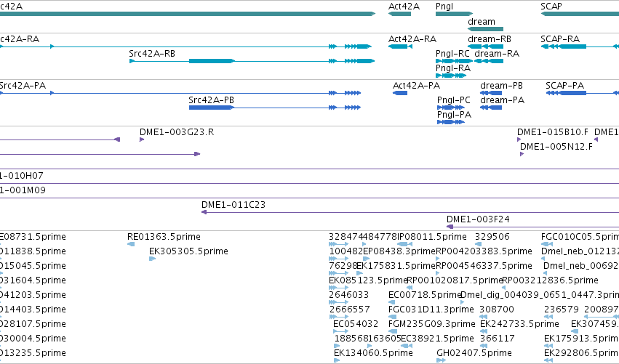Select the EK305305.5prime EST label
This screenshot has height=364, width=619.
188,251
